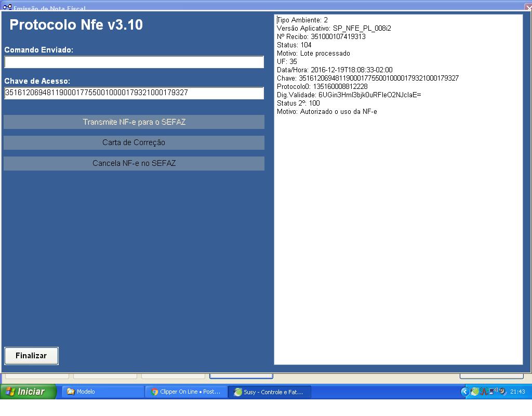Click the Tipo Ambiente: 2 line
Image resolution: width=532 pixels, height=416 pixels.
click(302, 20)
